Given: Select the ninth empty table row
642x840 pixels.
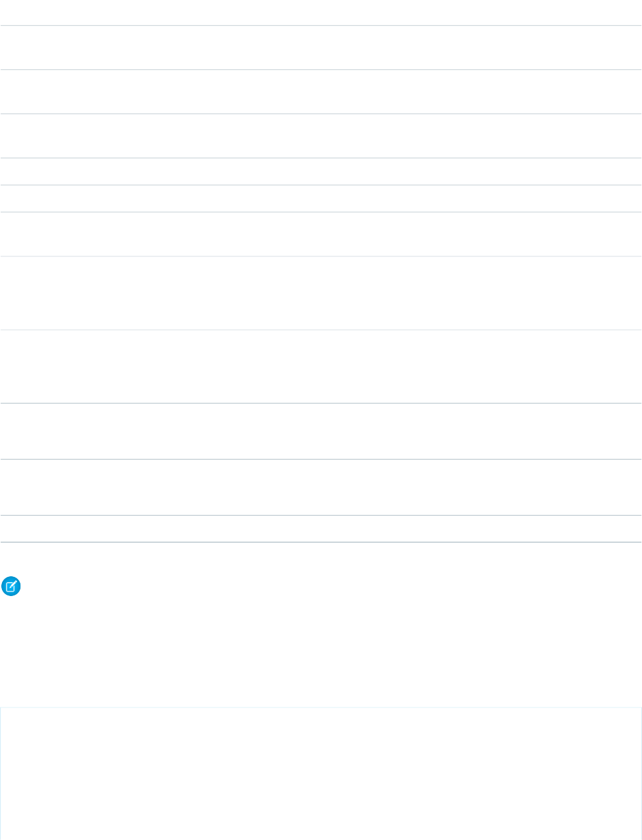Looking at the screenshot, I should point(320,431).
